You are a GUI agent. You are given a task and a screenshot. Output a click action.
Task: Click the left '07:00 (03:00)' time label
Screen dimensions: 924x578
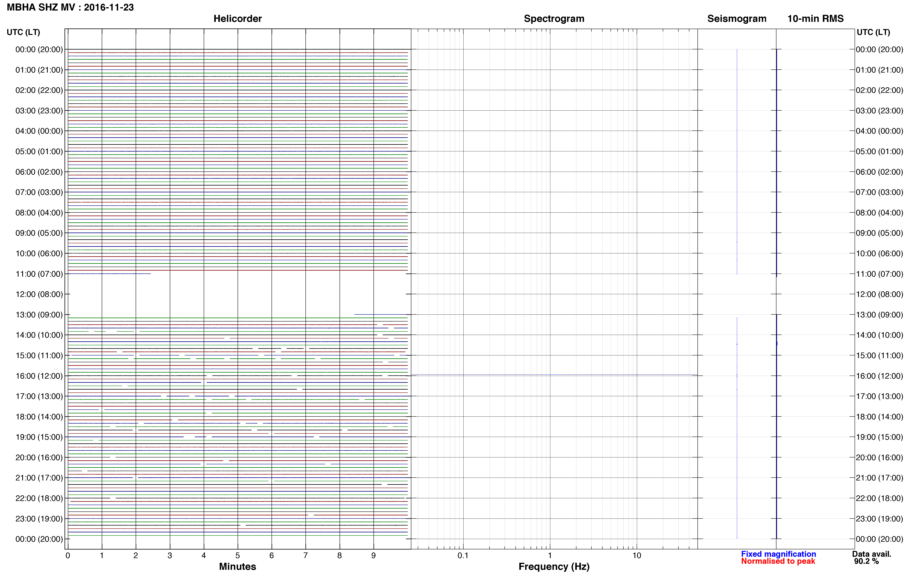pyautogui.click(x=39, y=192)
